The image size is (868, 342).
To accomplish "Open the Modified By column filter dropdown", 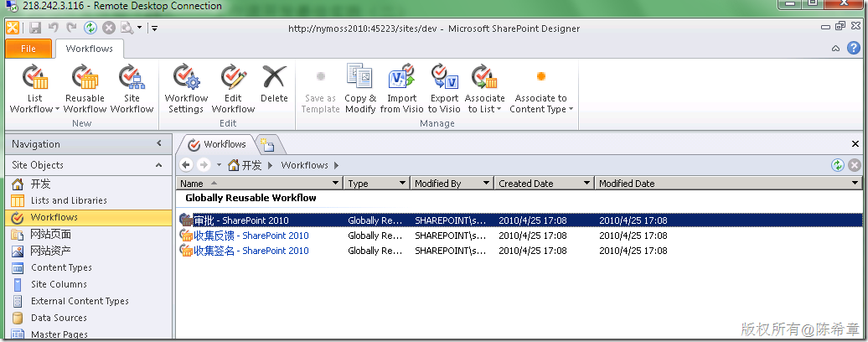I will pyautogui.click(x=487, y=184).
